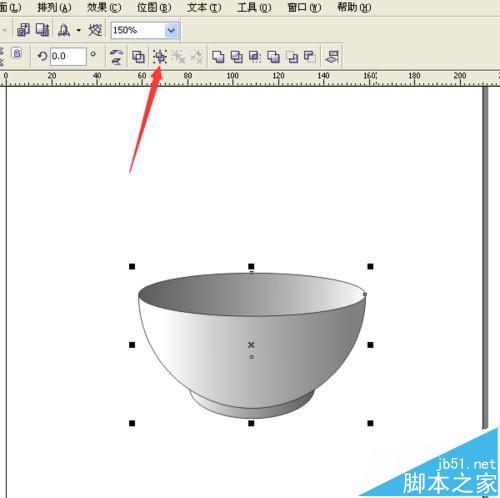Screen dimensions: 500x498
Task: Click the Front Minus Back icon
Action: click(x=292, y=57)
